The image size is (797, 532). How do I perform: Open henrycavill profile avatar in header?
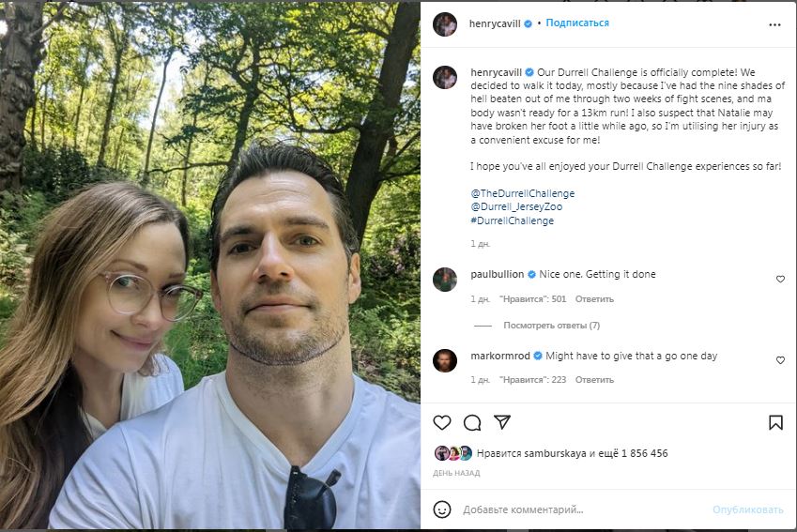tap(445, 24)
